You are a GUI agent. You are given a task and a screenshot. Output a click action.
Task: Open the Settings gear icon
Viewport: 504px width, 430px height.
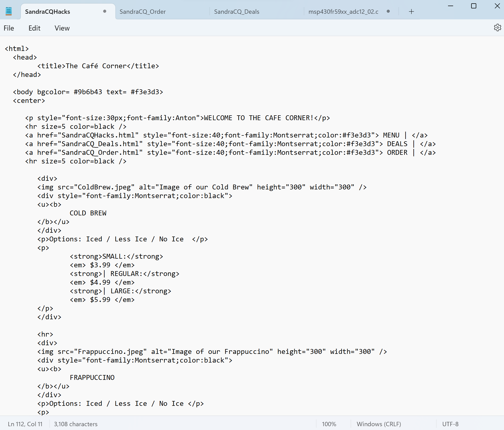click(x=497, y=28)
